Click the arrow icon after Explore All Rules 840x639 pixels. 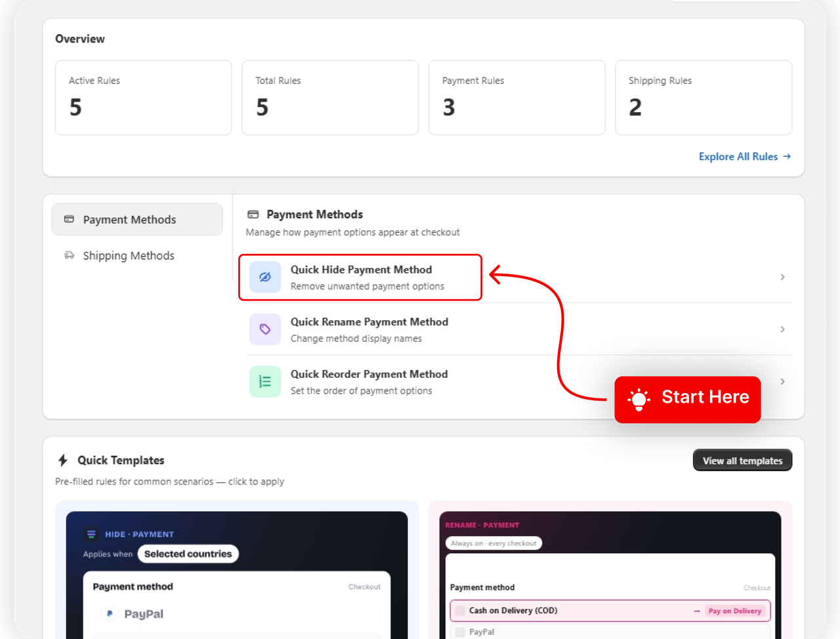[787, 156]
